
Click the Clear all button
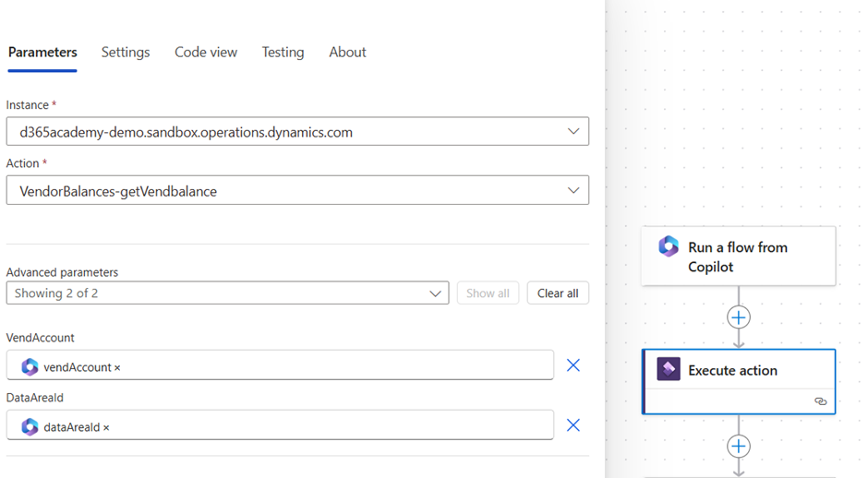tap(558, 293)
